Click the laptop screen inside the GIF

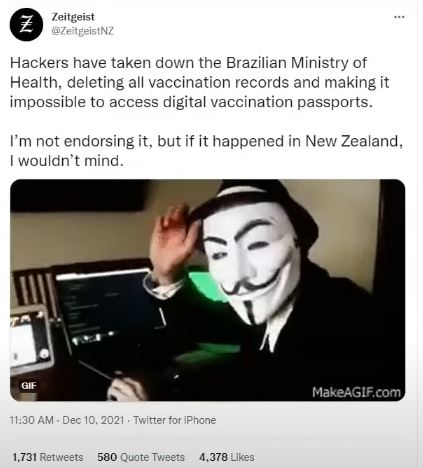click(x=110, y=307)
